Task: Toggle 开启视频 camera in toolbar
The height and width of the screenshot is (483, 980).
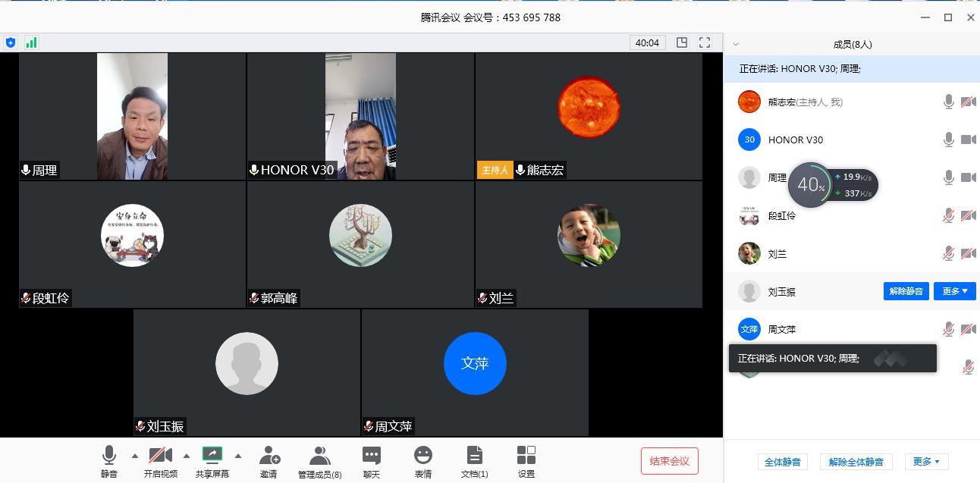Action: [x=160, y=456]
